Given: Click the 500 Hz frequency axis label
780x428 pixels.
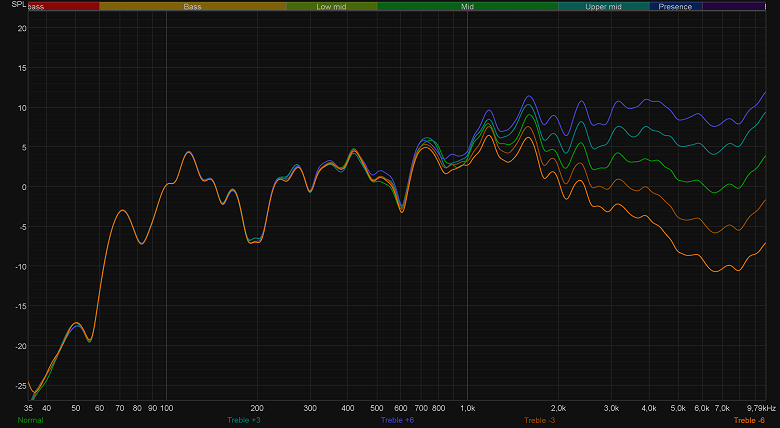Looking at the screenshot, I should pos(377,408).
